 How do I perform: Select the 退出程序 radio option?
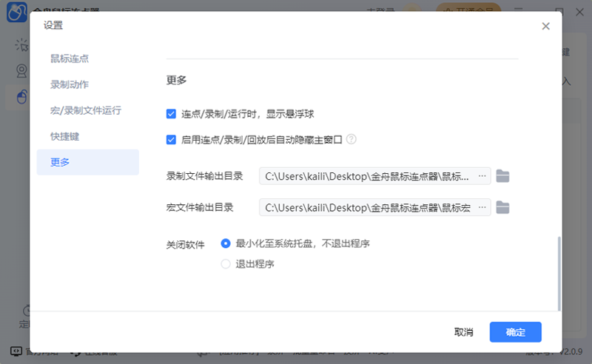point(226,264)
